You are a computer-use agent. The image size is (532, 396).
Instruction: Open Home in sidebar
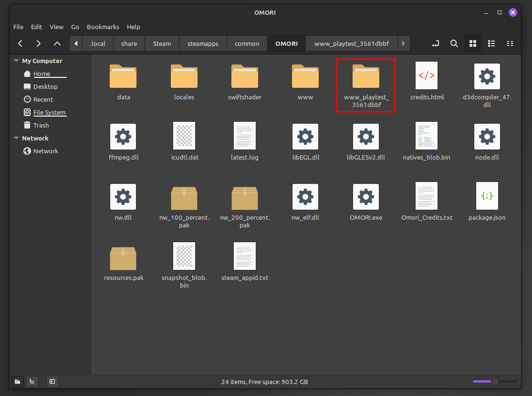click(x=42, y=74)
